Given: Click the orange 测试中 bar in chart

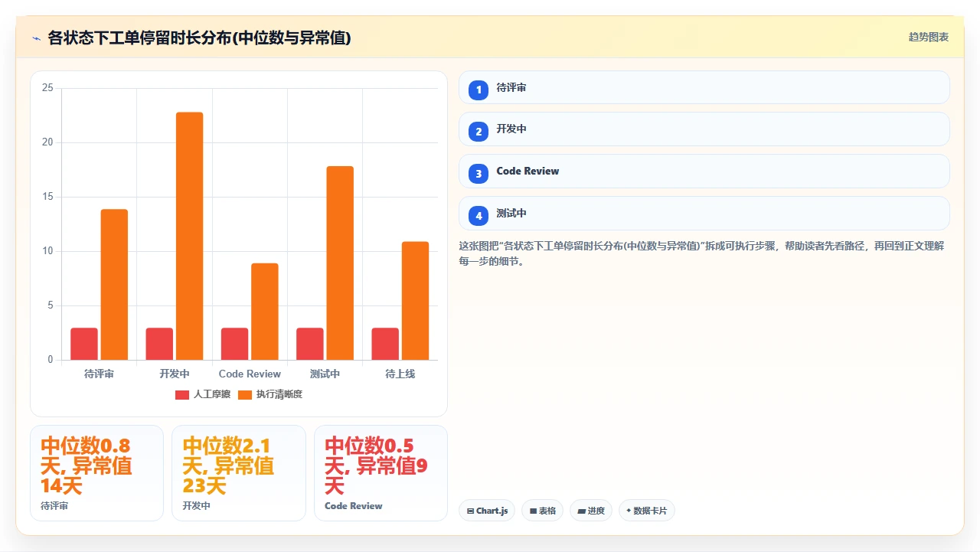Looking at the screenshot, I should click(340, 263).
